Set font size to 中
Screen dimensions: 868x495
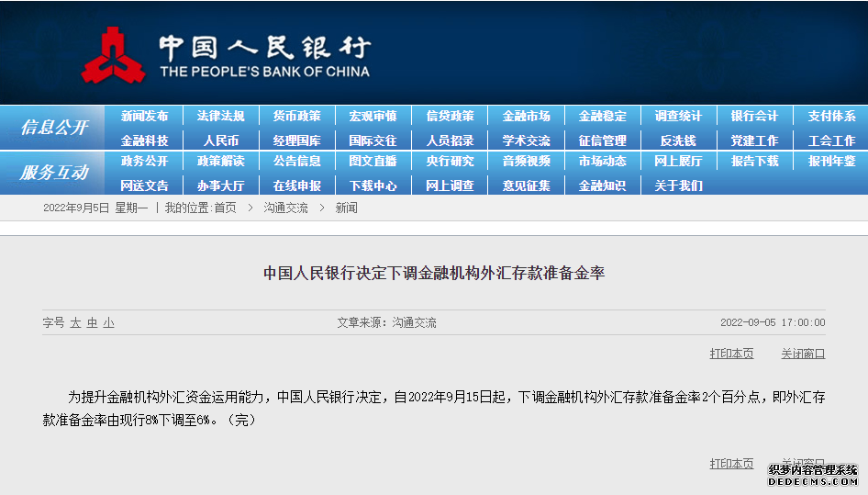pos(92,322)
